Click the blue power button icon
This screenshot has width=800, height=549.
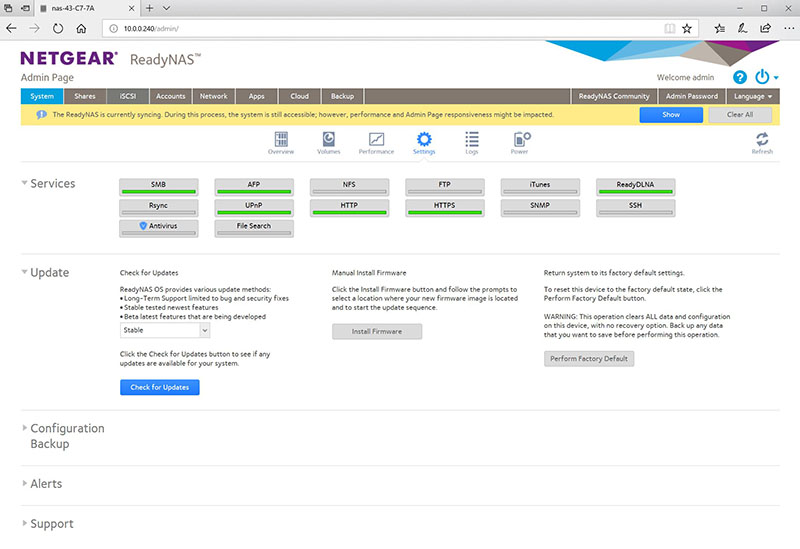tap(762, 77)
